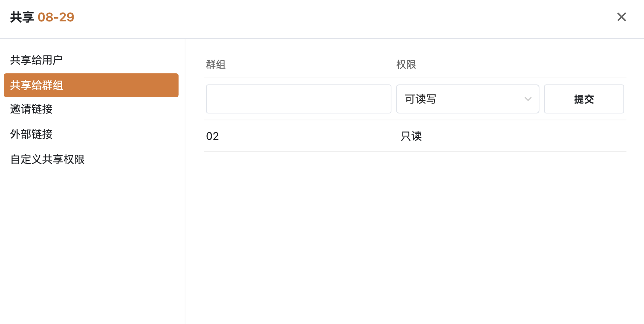
Task: Click the orange 08-29 folder name in the title
Action: pyautogui.click(x=56, y=17)
